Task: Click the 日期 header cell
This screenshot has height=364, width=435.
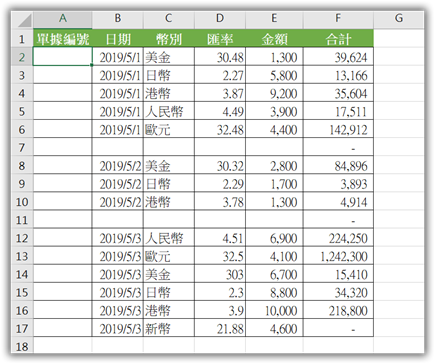Action: (x=118, y=39)
